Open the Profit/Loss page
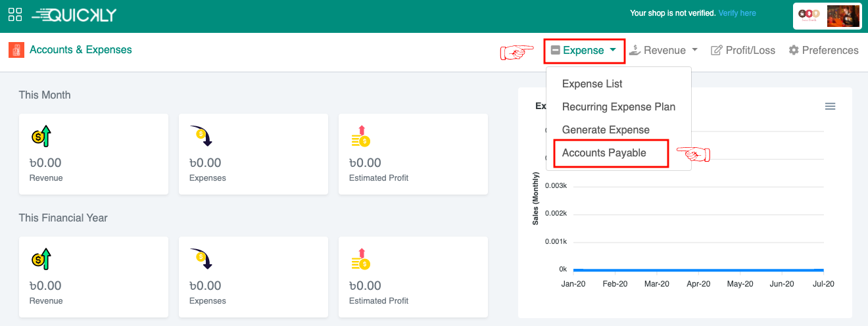 point(743,51)
